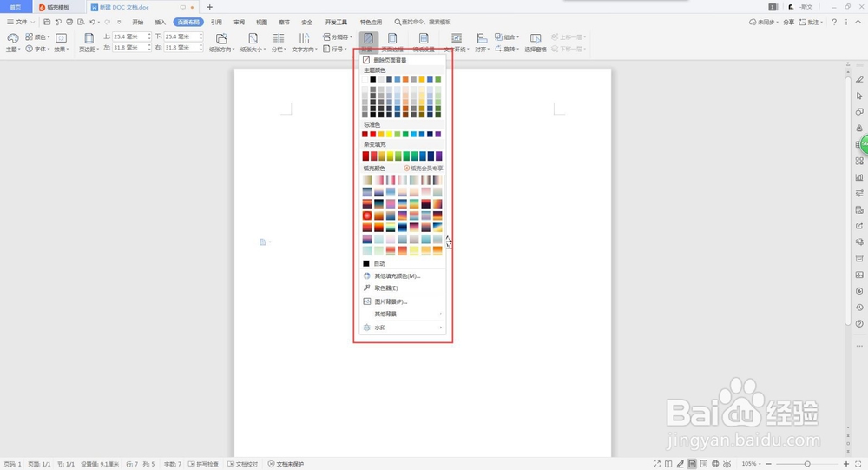Click the 背景 (Background) ribbon button
The image size is (868, 470).
[368, 41]
